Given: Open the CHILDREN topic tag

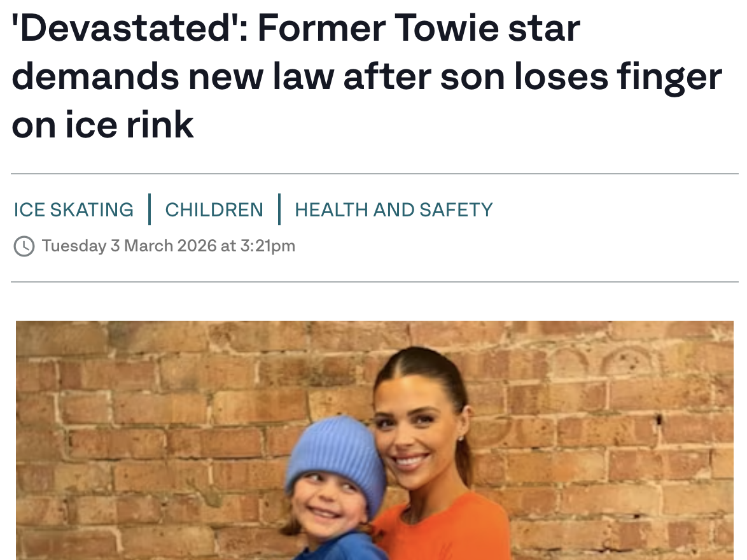Looking at the screenshot, I should (x=214, y=210).
